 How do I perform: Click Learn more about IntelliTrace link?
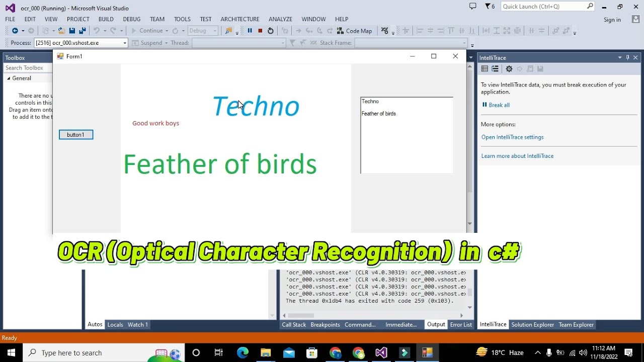517,156
